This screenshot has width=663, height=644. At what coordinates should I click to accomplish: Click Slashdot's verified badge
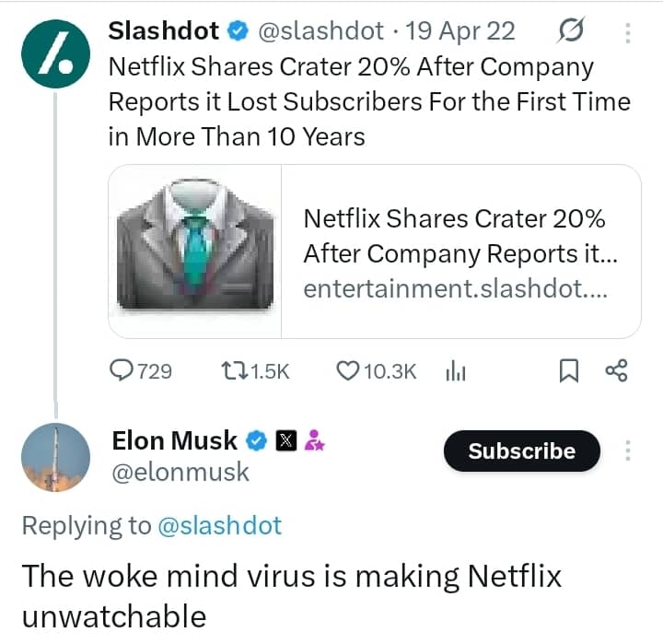tap(237, 31)
